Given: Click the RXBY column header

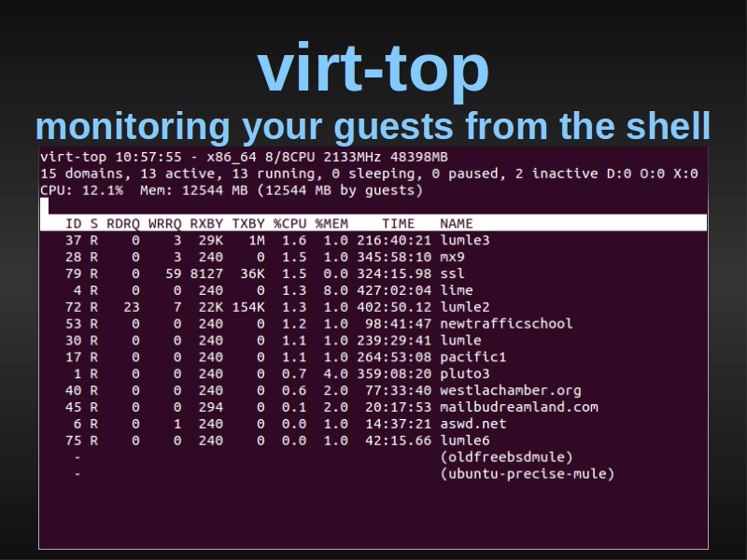Looking at the screenshot, I should point(206,224).
